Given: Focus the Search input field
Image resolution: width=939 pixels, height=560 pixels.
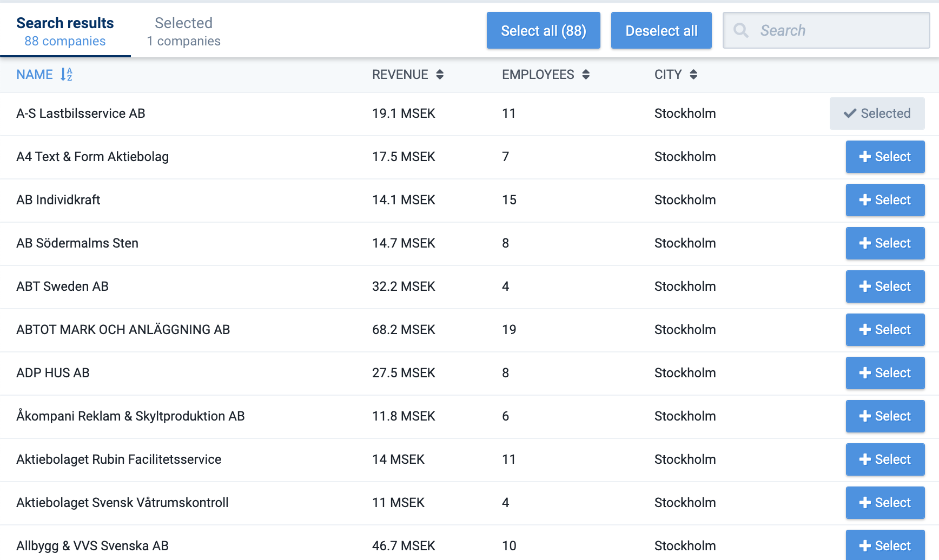Looking at the screenshot, I should pos(826,30).
